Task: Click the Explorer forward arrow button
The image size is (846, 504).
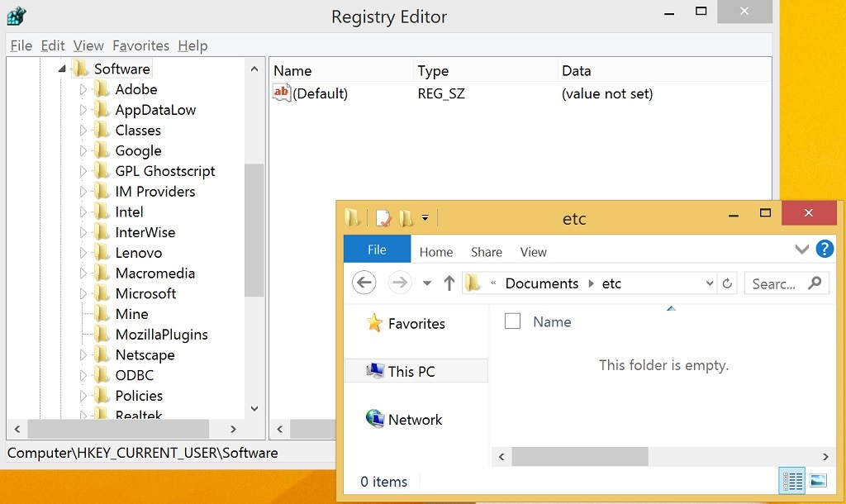Action: (400, 283)
